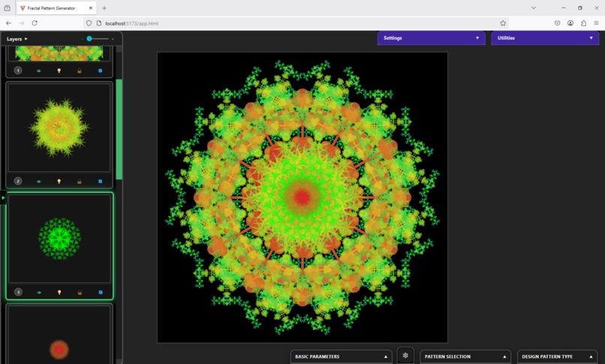
Task: Open the Pocket save icon
Action: [557, 23]
